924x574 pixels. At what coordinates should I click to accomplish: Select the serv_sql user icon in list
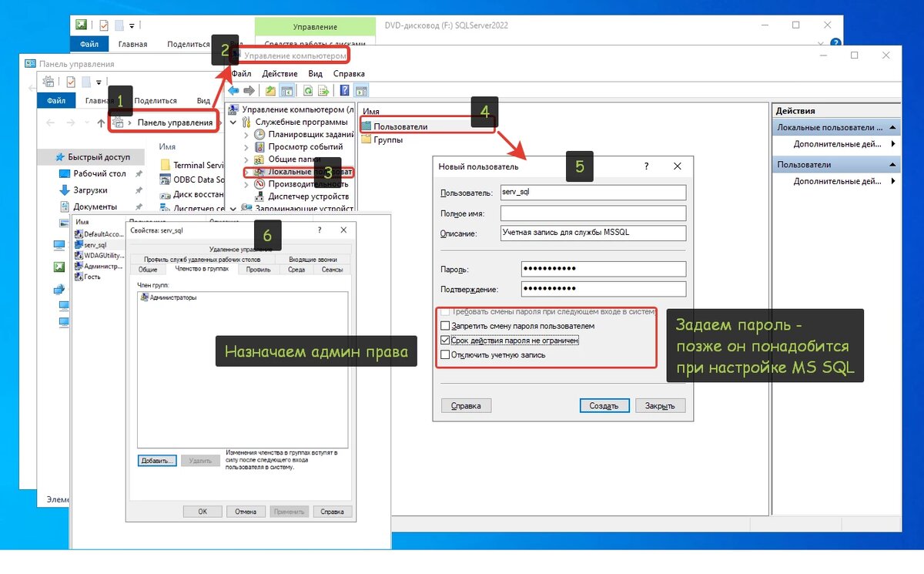click(x=79, y=244)
